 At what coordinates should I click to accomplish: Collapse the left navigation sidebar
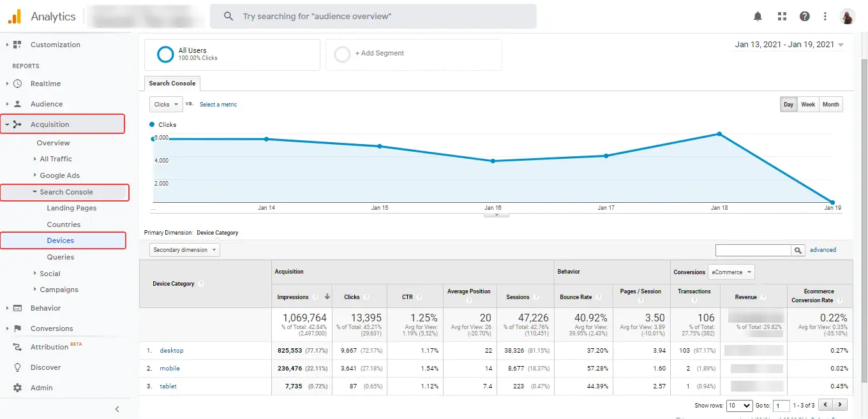tap(117, 409)
